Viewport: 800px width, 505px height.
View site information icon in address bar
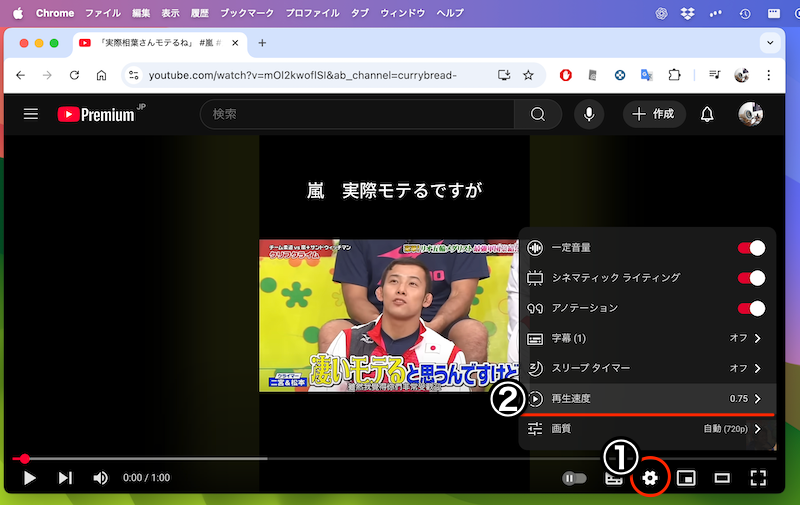pos(134,75)
